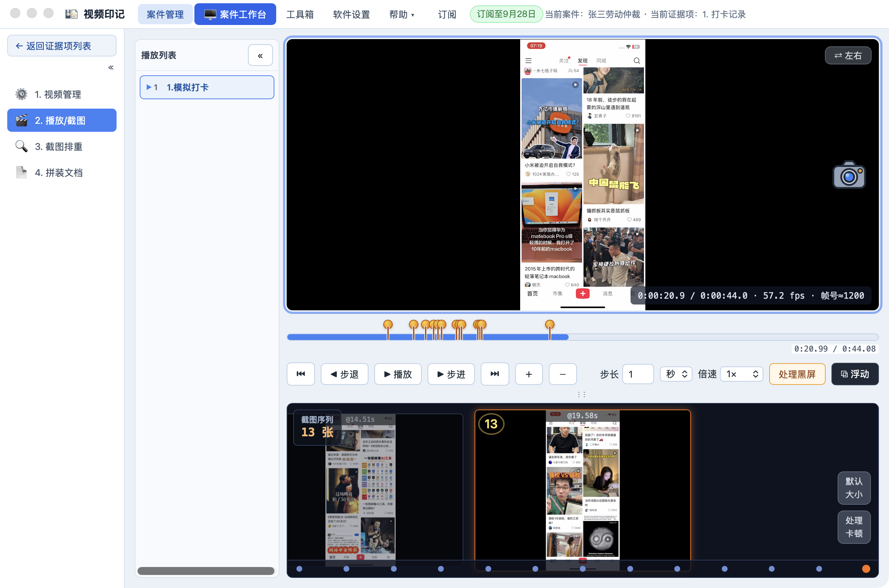Image resolution: width=889 pixels, height=588 pixels.
Task: Click the 订阅至9月28日 badge
Action: pyautogui.click(x=506, y=14)
